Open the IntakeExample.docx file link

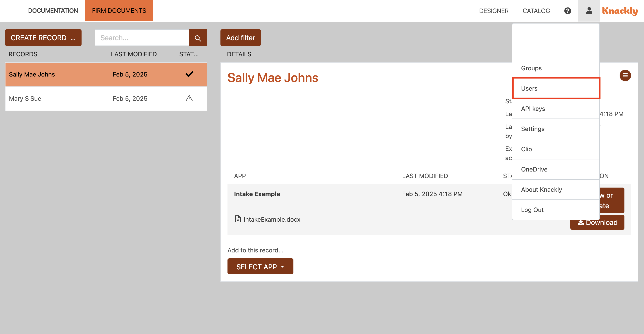point(272,219)
